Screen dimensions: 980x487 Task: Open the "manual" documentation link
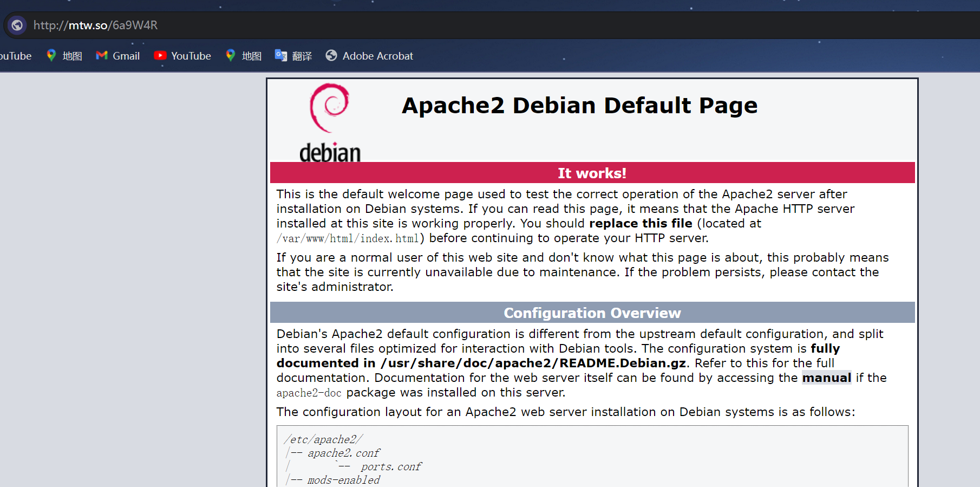pos(826,378)
